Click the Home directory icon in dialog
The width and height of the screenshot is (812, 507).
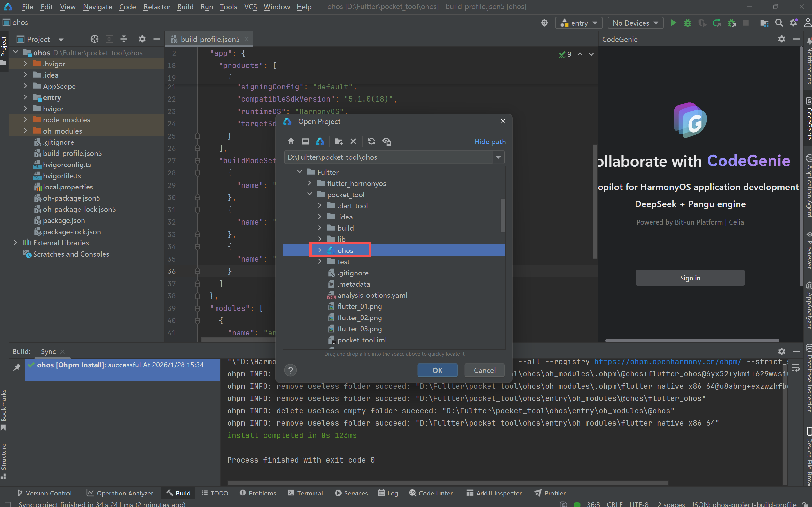coord(291,142)
